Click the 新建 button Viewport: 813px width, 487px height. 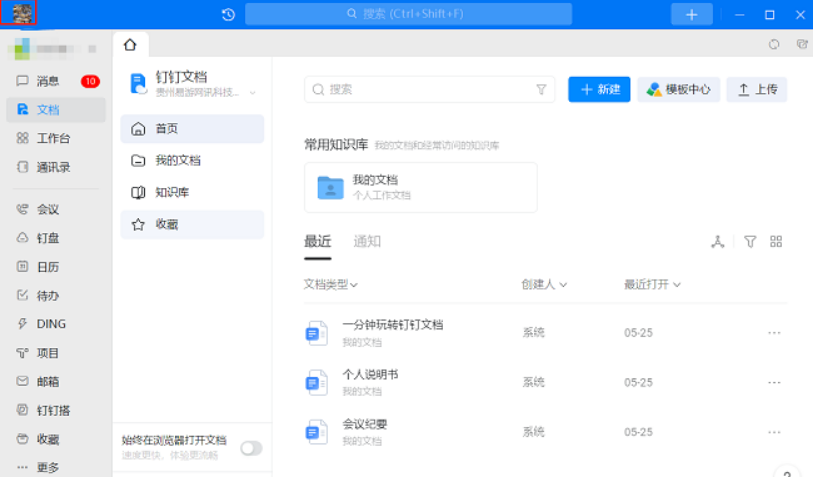[x=599, y=90]
